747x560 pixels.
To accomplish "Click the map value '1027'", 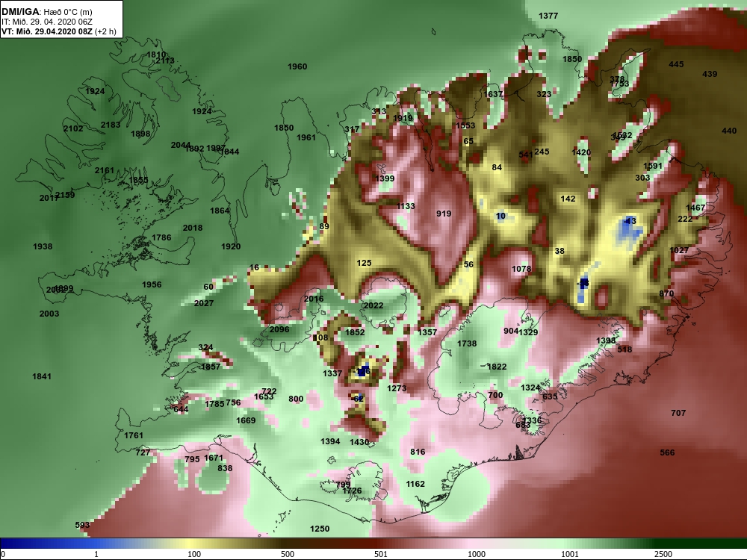I will click(679, 250).
